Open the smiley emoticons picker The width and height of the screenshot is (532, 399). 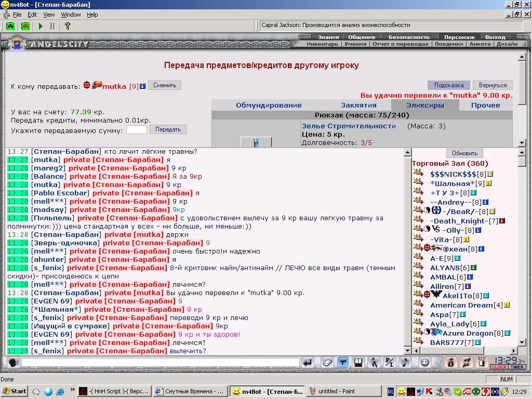[x=424, y=363]
